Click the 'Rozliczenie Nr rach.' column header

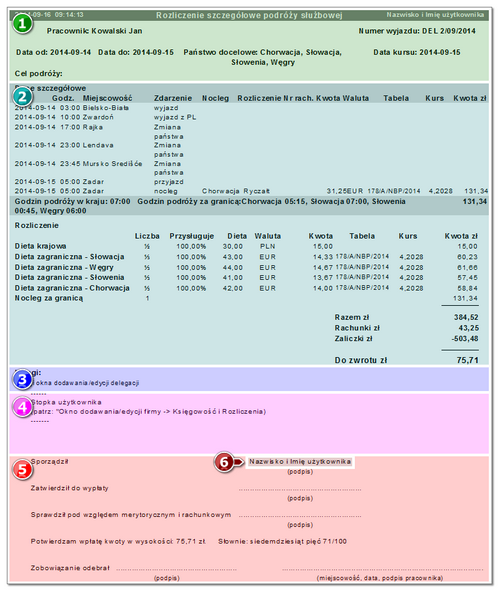(x=276, y=98)
